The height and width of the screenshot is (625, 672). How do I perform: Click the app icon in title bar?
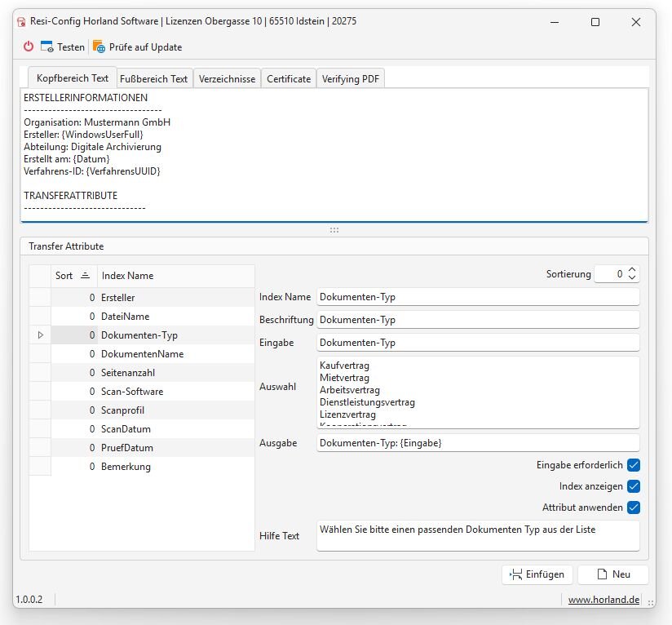point(21,22)
